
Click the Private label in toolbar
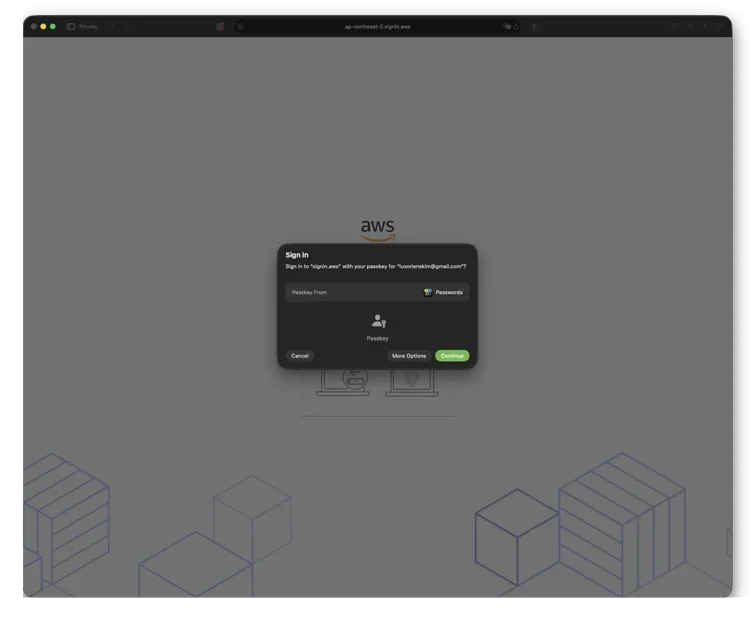coord(88,26)
